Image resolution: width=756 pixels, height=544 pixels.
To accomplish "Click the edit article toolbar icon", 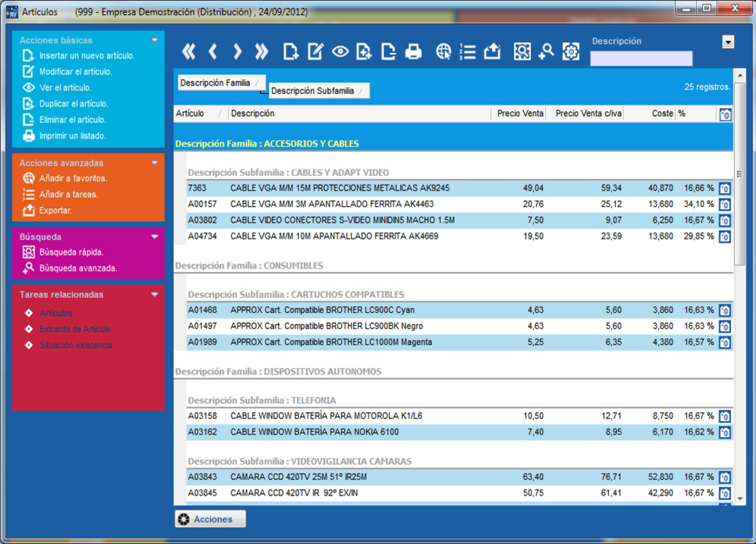I will pos(315,51).
